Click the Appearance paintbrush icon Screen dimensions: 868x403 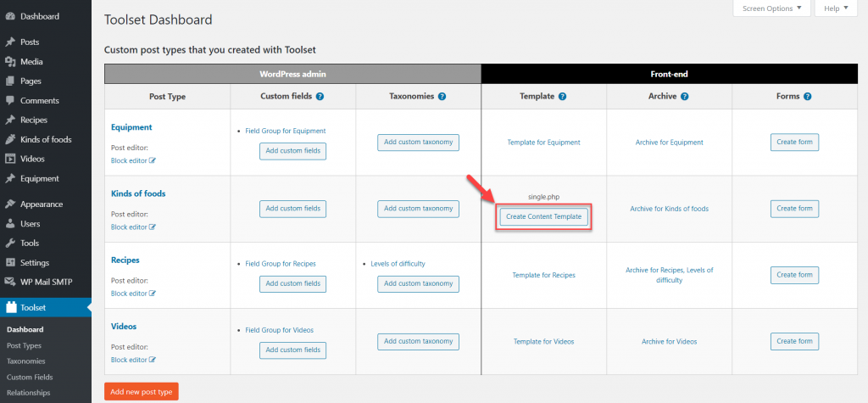[x=10, y=204]
